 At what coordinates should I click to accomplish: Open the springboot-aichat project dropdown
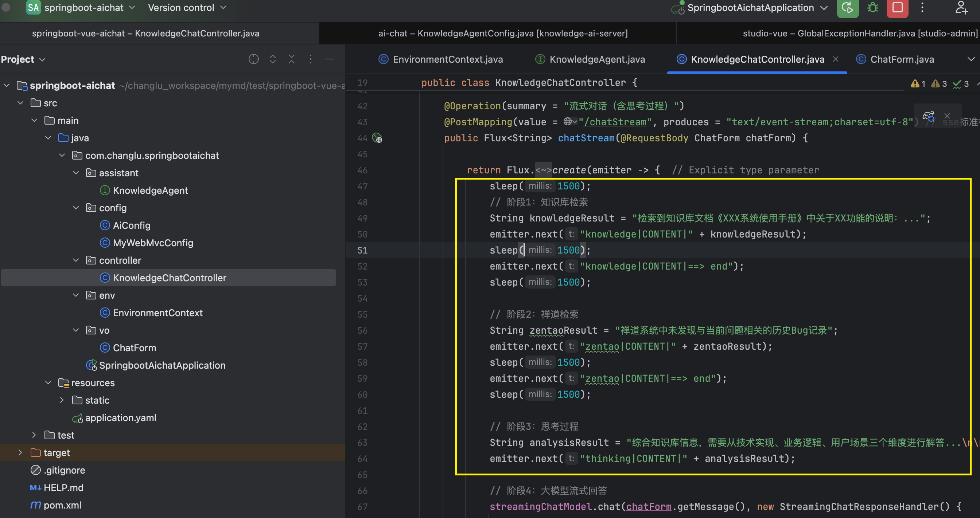click(x=89, y=8)
